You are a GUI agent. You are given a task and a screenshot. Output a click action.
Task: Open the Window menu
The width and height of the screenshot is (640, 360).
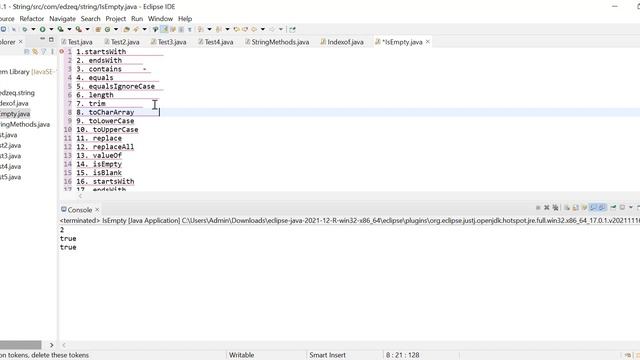(x=160, y=19)
